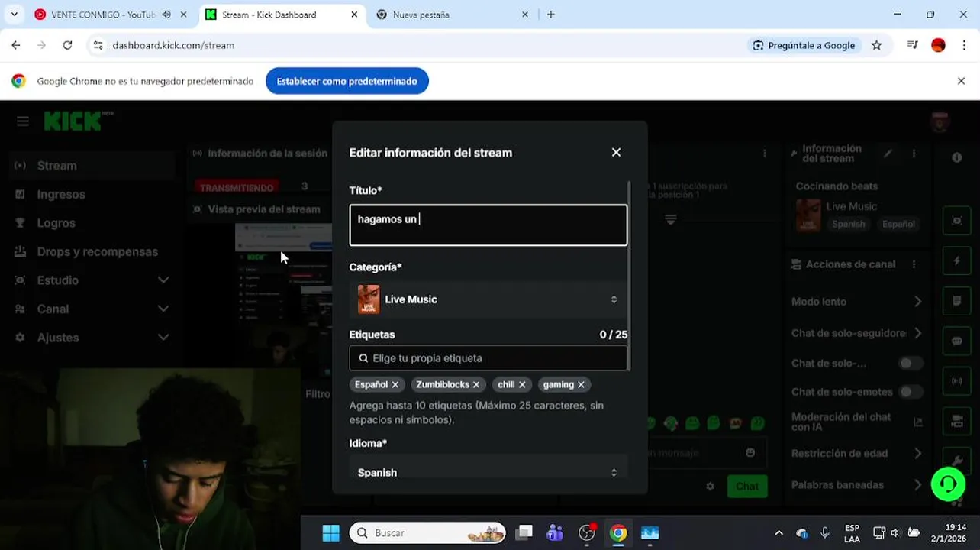The height and width of the screenshot is (550, 980).
Task: Click the notes document icon in right toolbar
Action: (957, 301)
